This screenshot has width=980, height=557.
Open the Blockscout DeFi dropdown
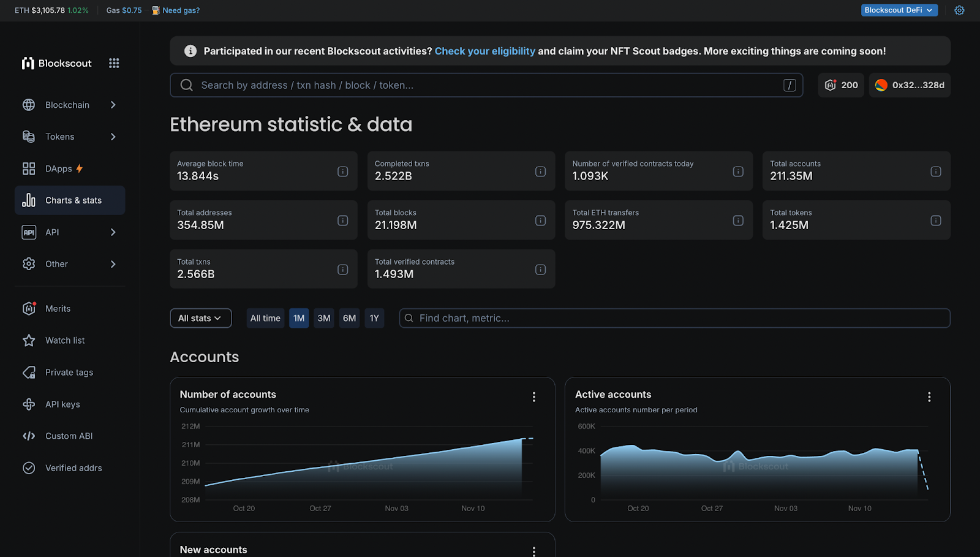(899, 10)
